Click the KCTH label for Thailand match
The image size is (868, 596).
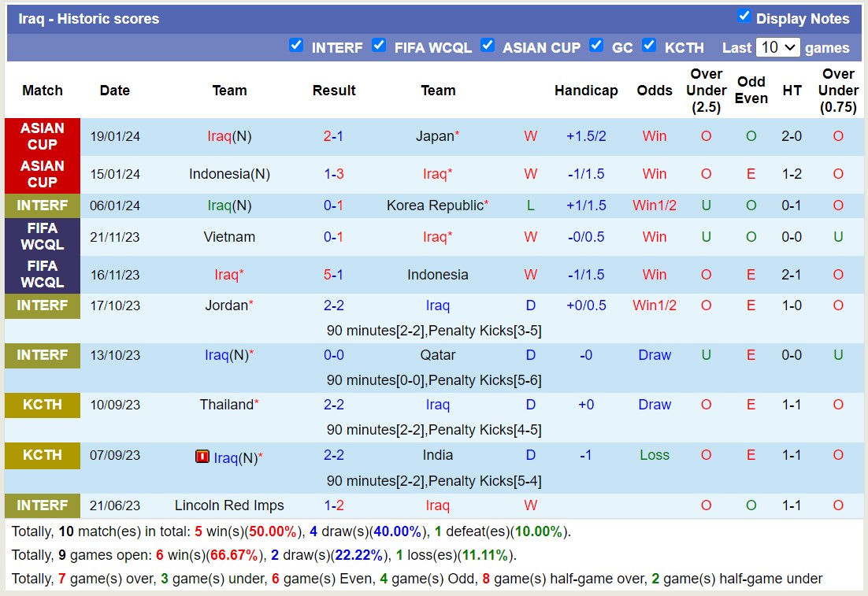[x=43, y=405]
